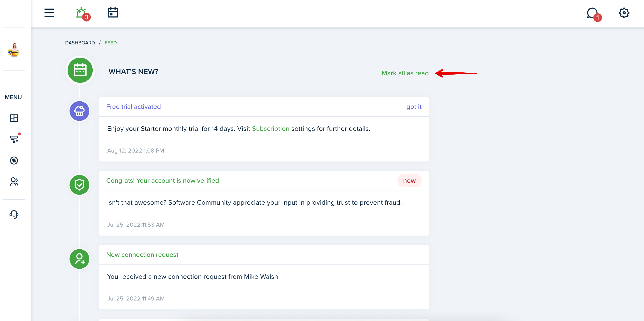Open the contacts people icon in sidebar

(14, 182)
